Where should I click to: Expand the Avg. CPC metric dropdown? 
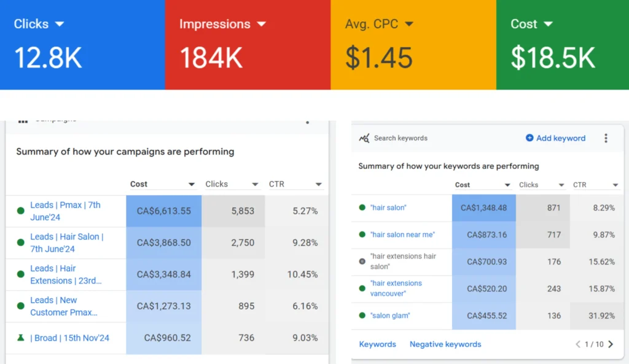click(x=408, y=24)
